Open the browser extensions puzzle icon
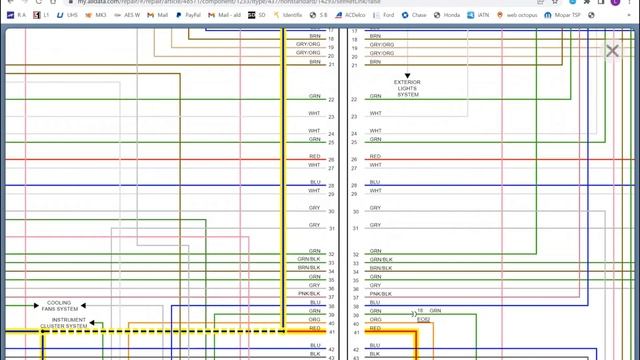 point(587,2)
